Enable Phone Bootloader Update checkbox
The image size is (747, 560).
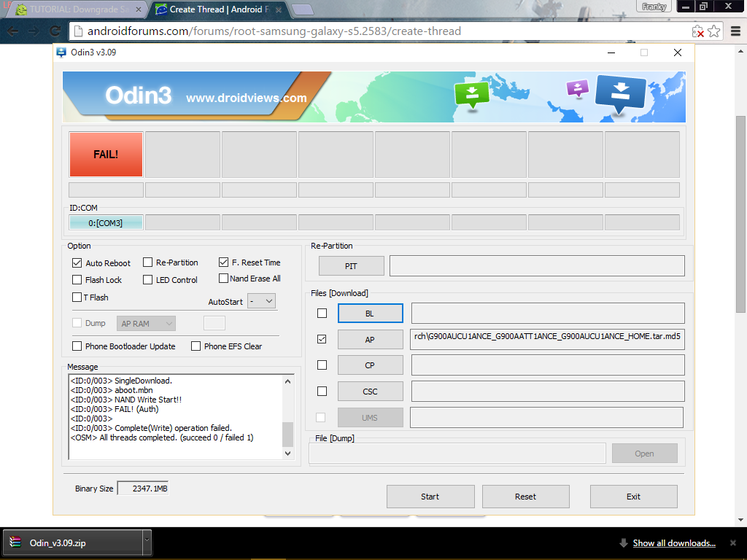(x=77, y=346)
